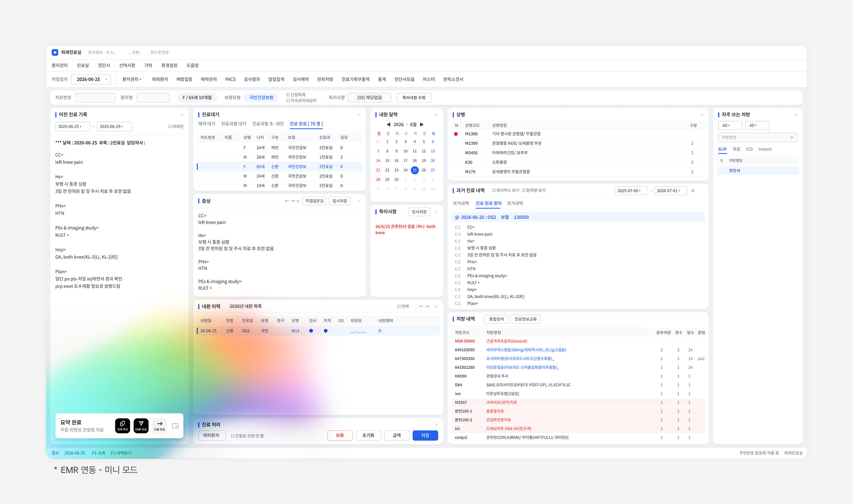Click forward arrow in 증상 panel
Viewport: 853px width, 504px height.
pos(293,201)
